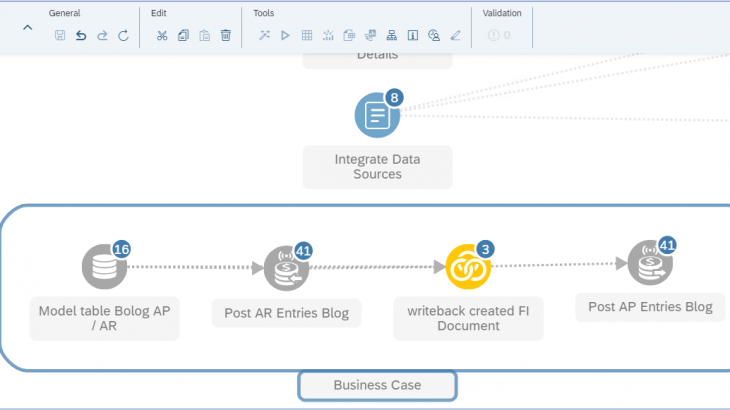This screenshot has width=730, height=410.
Task: Click the Save icon in General
Action: coord(60,35)
